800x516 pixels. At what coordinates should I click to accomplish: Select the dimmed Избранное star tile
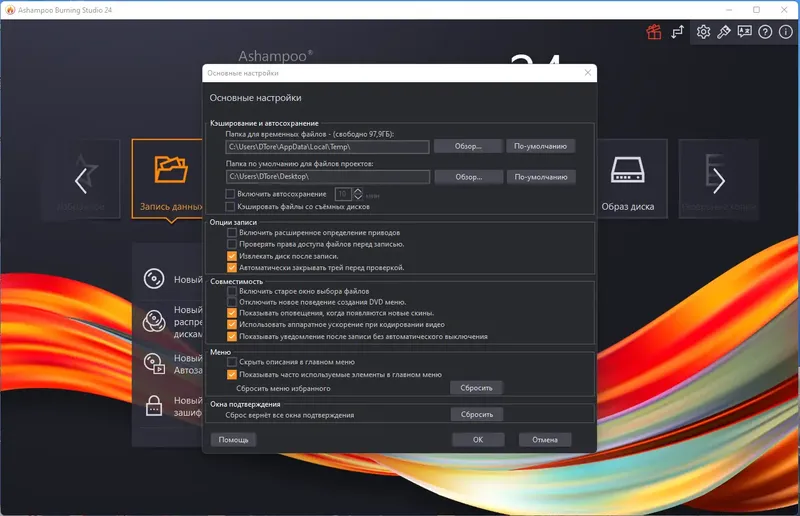pyautogui.click(x=81, y=179)
